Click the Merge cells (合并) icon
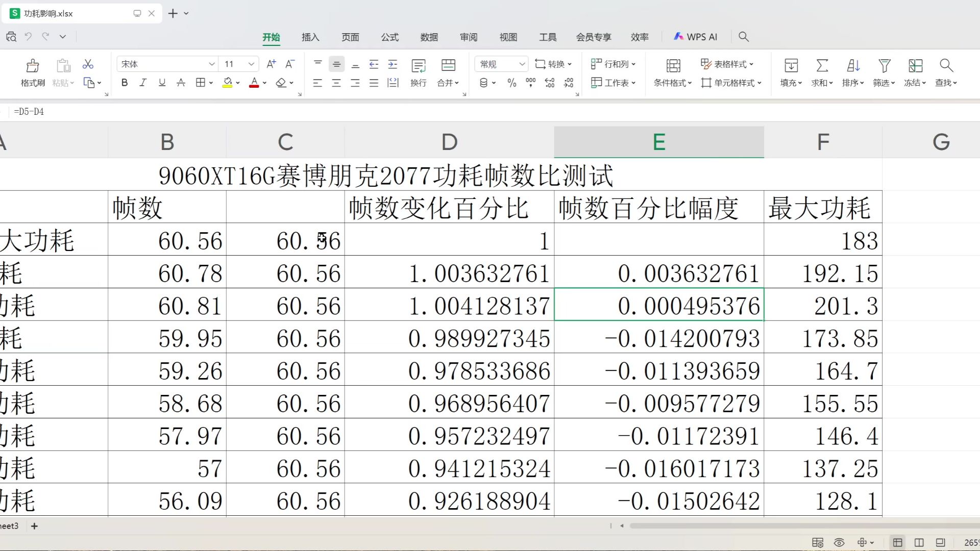This screenshot has width=980, height=551. (x=448, y=65)
